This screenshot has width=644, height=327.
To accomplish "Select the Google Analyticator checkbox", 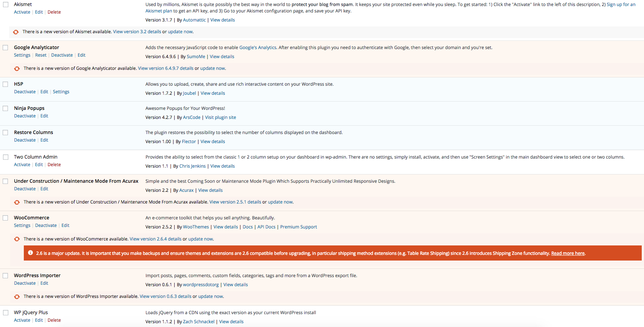I will click(x=6, y=48).
